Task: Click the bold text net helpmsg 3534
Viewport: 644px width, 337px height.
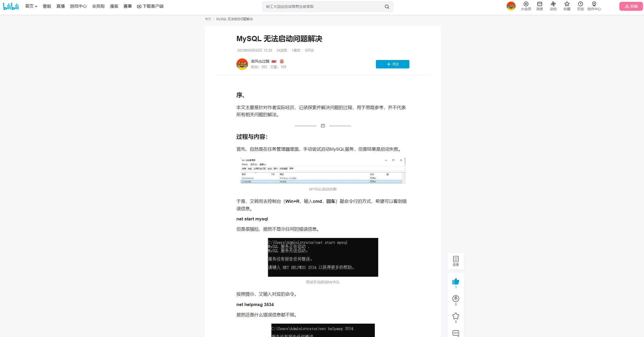Action: [255, 305]
